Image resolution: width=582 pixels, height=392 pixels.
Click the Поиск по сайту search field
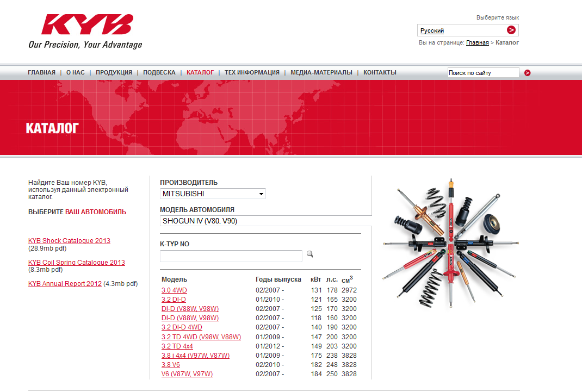(483, 73)
